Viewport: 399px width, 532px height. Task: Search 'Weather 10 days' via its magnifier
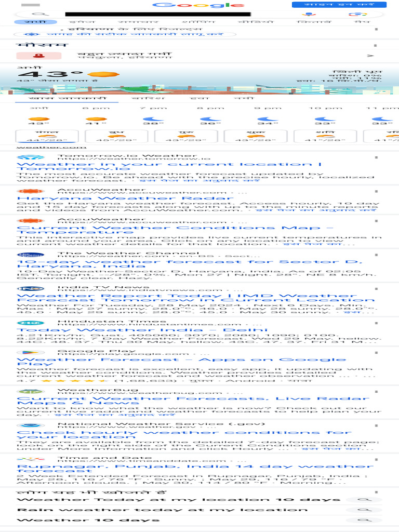click(x=365, y=520)
